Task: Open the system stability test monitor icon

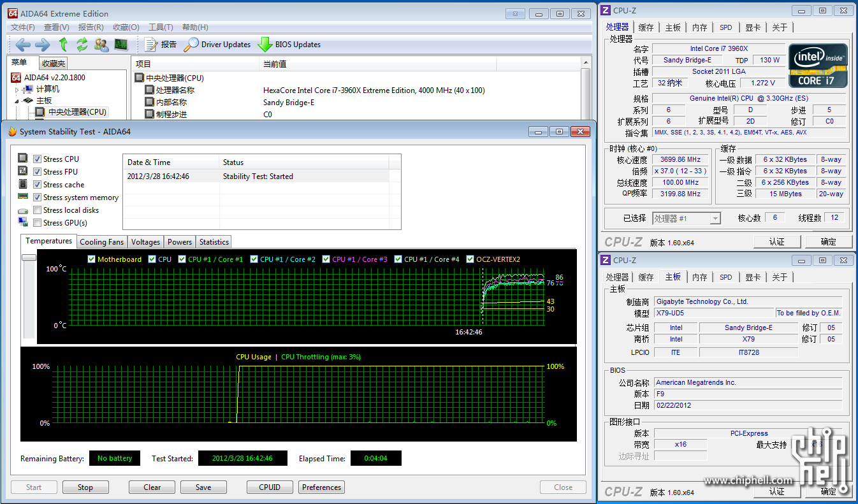Action: click(x=121, y=45)
